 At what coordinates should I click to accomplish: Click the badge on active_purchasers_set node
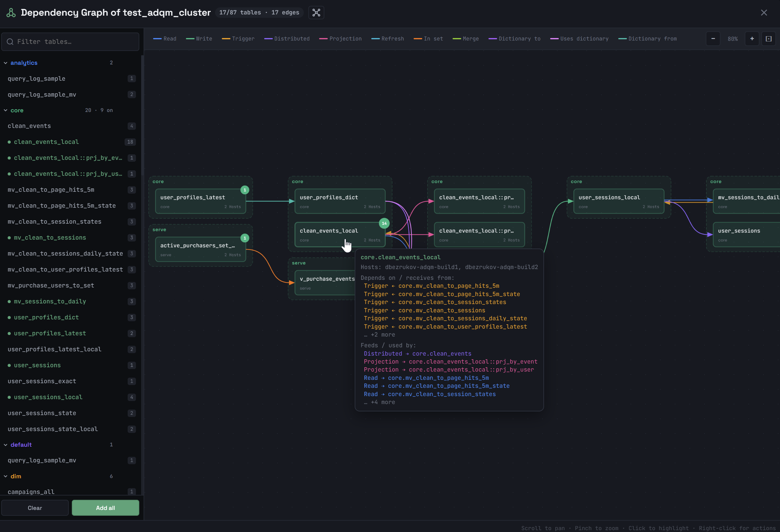pos(245,238)
